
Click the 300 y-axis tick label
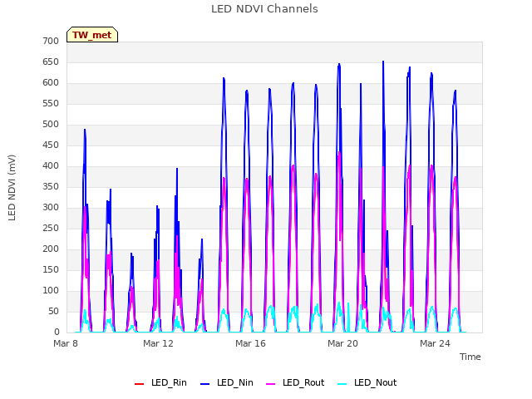[x=51, y=208]
